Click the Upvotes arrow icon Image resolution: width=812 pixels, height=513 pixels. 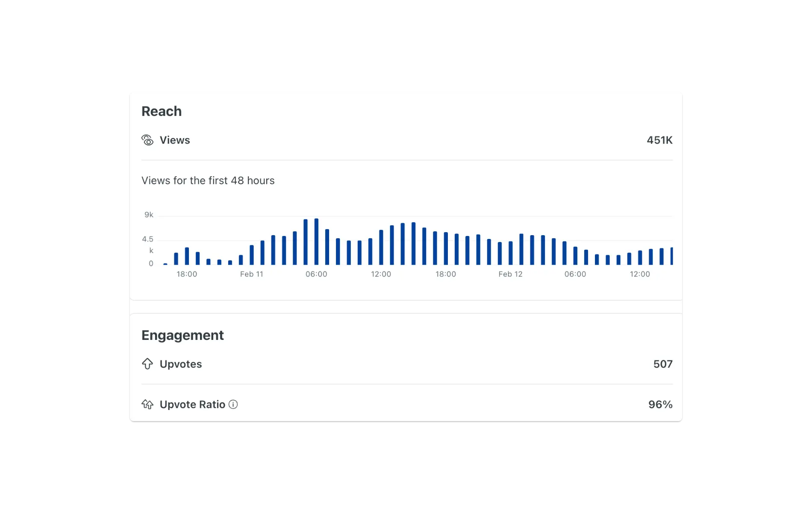pos(147,364)
